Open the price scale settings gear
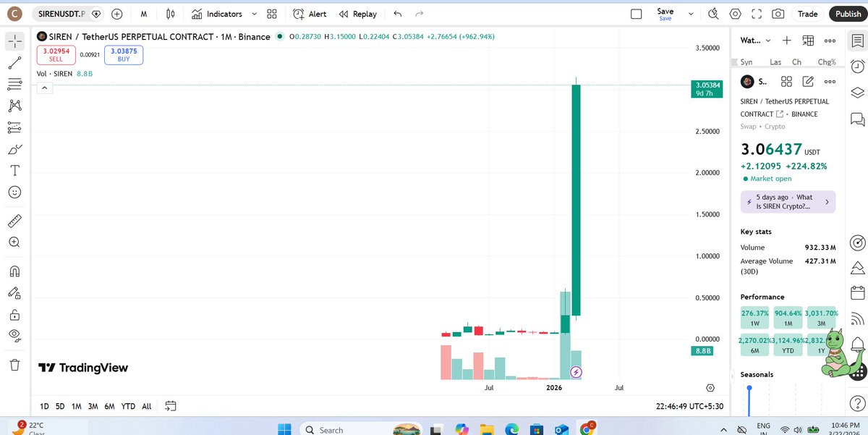 (710, 389)
